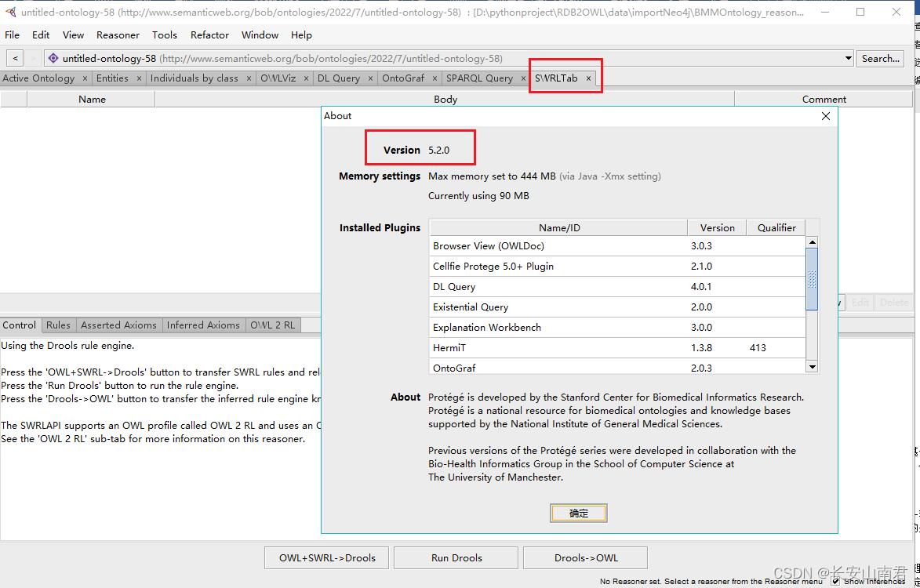Click the forward navigation arrow button
920x588 pixels.
coord(34,58)
